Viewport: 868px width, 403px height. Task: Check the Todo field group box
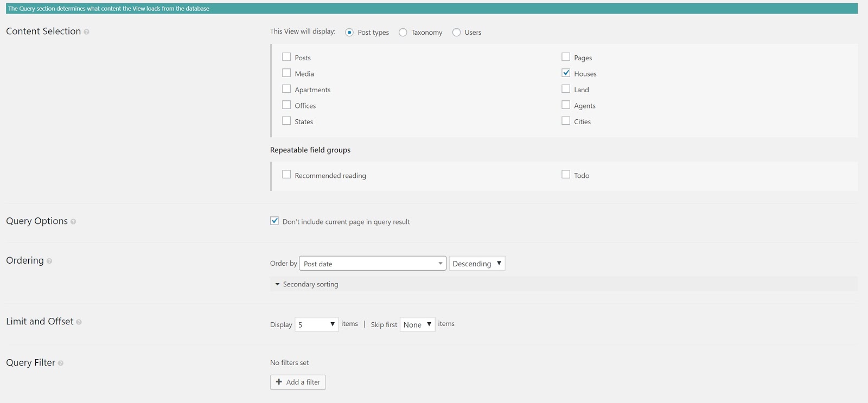[x=566, y=175]
